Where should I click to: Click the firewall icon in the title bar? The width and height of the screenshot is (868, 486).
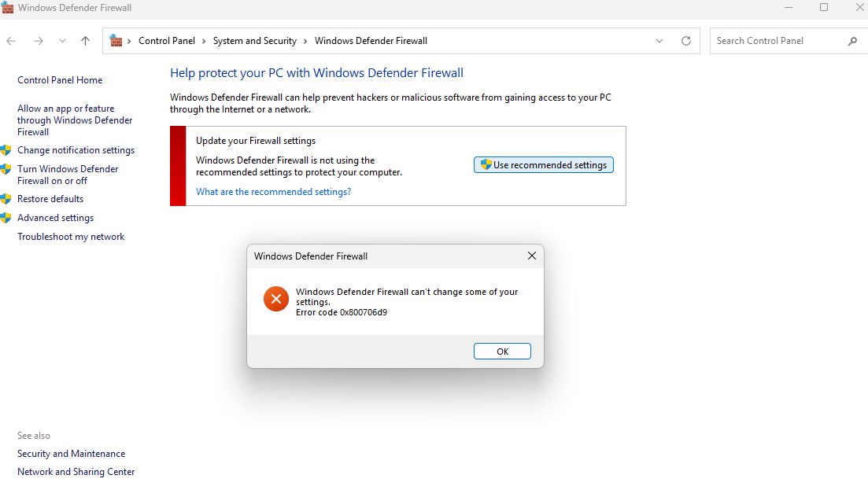(7, 8)
